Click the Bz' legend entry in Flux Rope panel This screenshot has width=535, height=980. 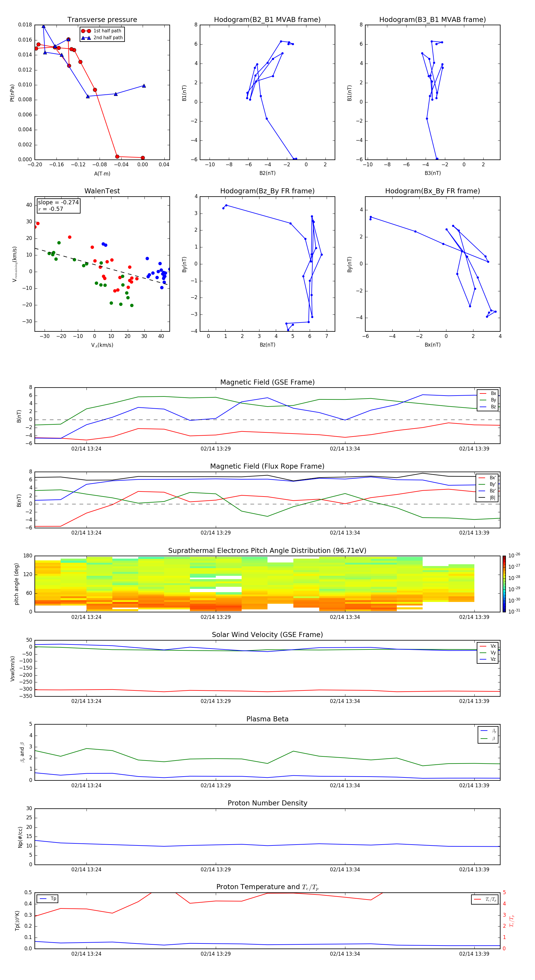[487, 491]
